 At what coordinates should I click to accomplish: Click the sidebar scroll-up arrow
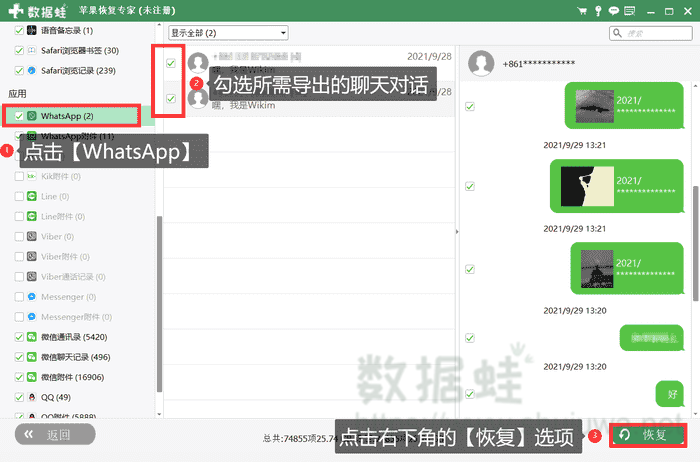coord(159,24)
